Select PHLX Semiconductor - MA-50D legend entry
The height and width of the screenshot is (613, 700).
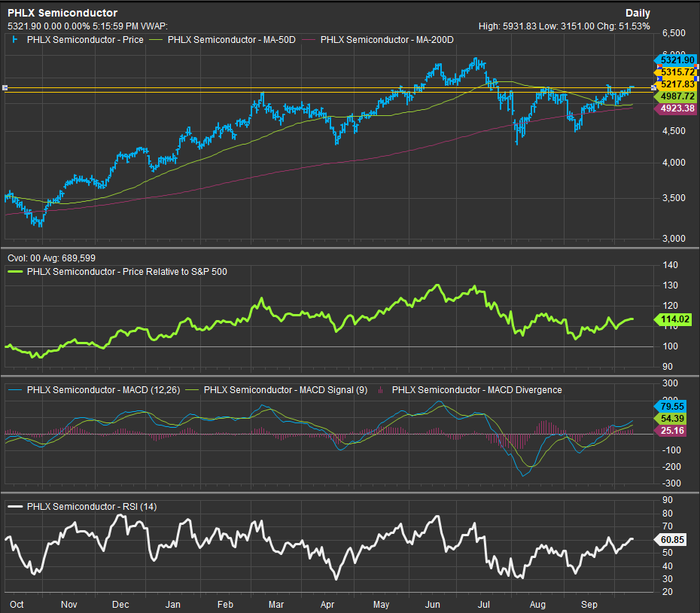pos(231,40)
